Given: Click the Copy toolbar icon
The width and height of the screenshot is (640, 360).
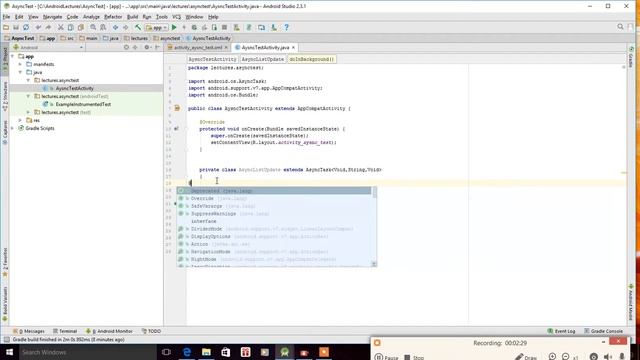Looking at the screenshot, I should point(71,27).
